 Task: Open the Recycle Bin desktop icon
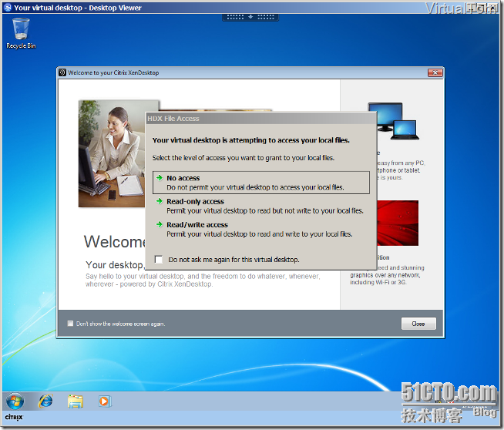point(21,33)
